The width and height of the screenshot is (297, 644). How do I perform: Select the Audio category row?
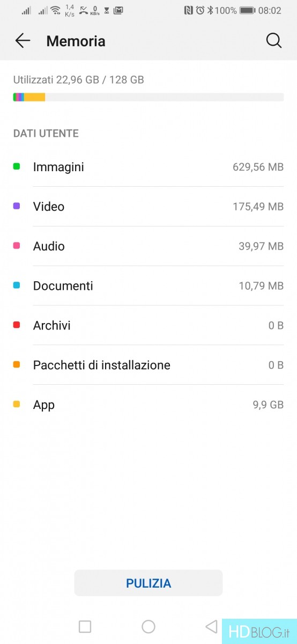pyautogui.click(x=148, y=246)
